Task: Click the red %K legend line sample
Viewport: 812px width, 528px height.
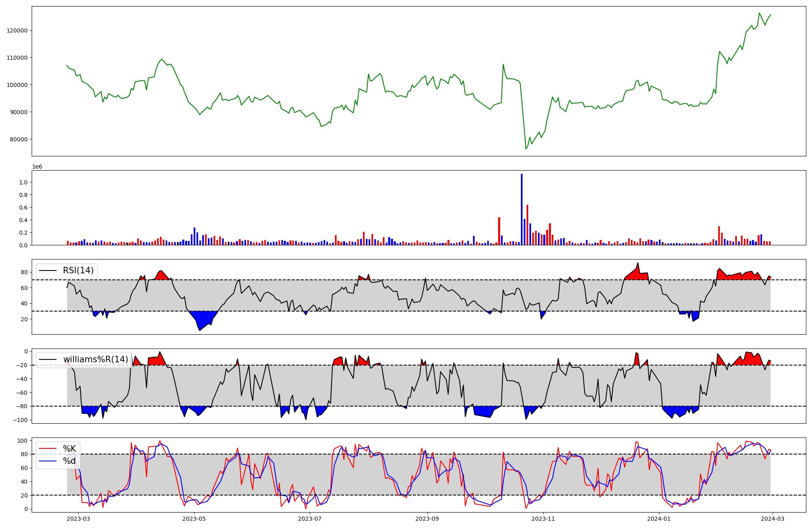Action: coord(48,448)
